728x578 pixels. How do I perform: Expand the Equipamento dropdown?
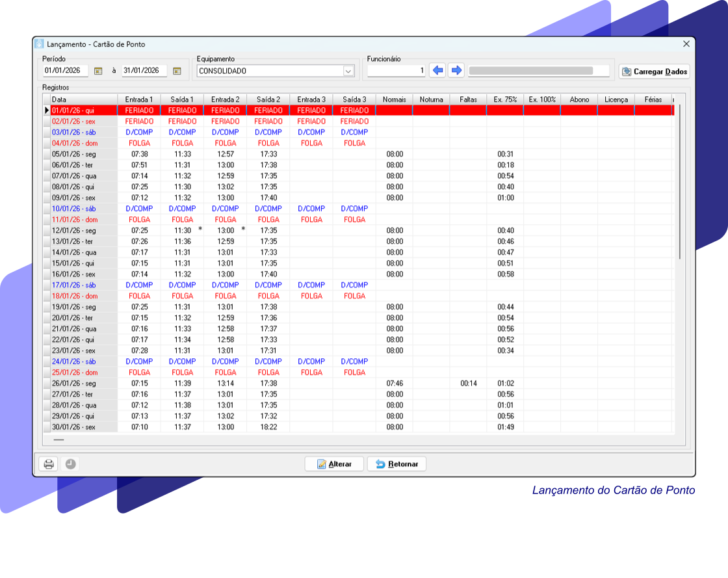(348, 71)
